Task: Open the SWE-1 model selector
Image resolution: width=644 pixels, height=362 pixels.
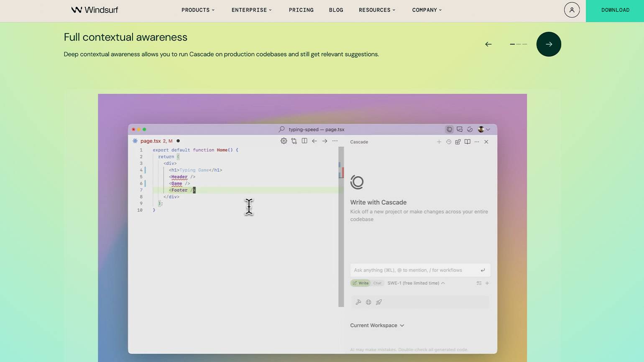Action: [x=416, y=283]
